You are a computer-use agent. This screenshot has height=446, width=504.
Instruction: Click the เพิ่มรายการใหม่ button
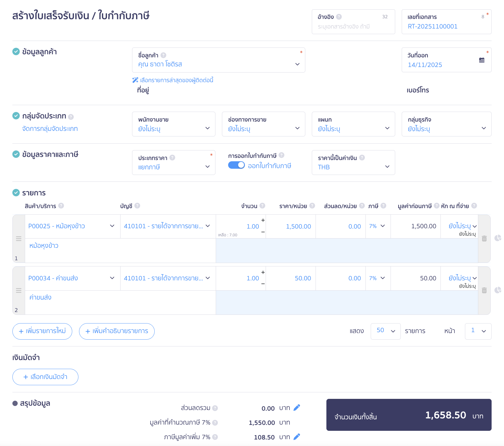[42, 331]
